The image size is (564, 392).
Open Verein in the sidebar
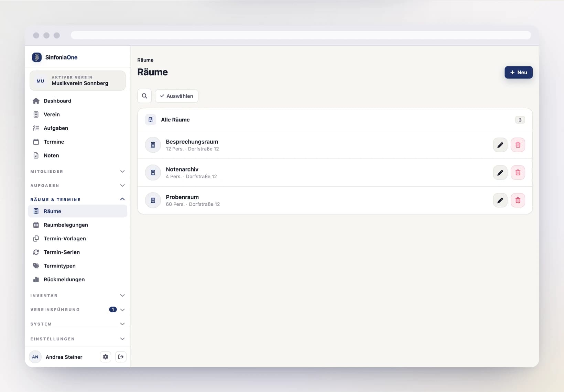(x=78, y=115)
